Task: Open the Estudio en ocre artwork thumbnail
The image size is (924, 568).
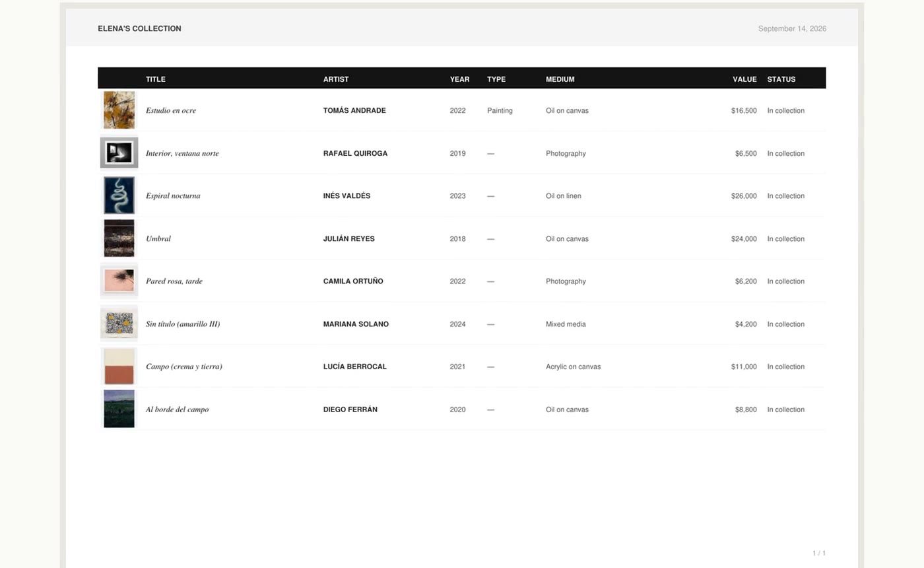Action: [x=119, y=110]
